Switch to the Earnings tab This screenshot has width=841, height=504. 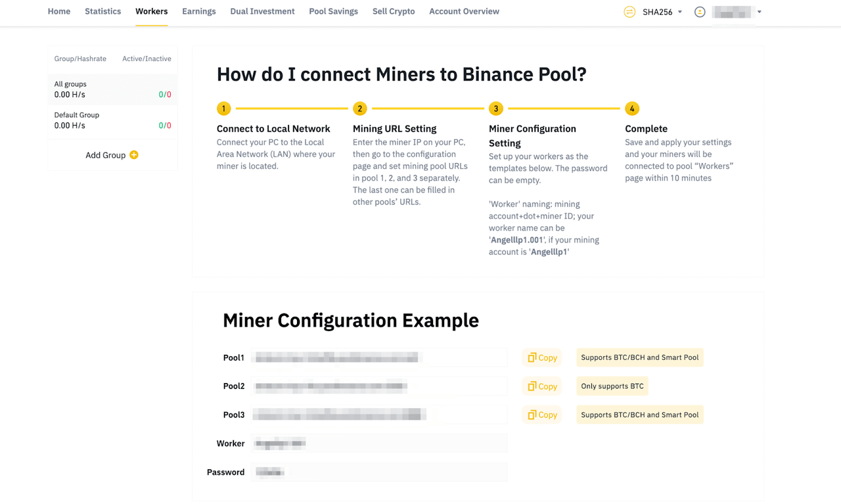click(x=199, y=11)
